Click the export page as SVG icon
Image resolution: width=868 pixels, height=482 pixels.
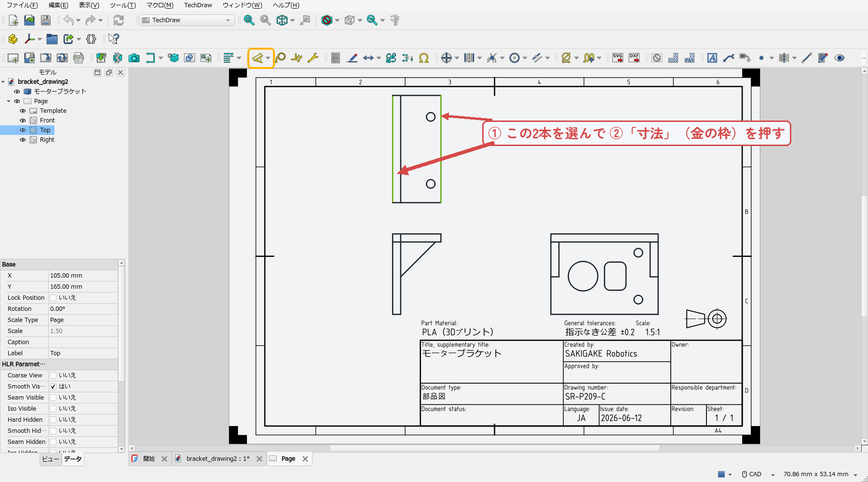pos(618,58)
